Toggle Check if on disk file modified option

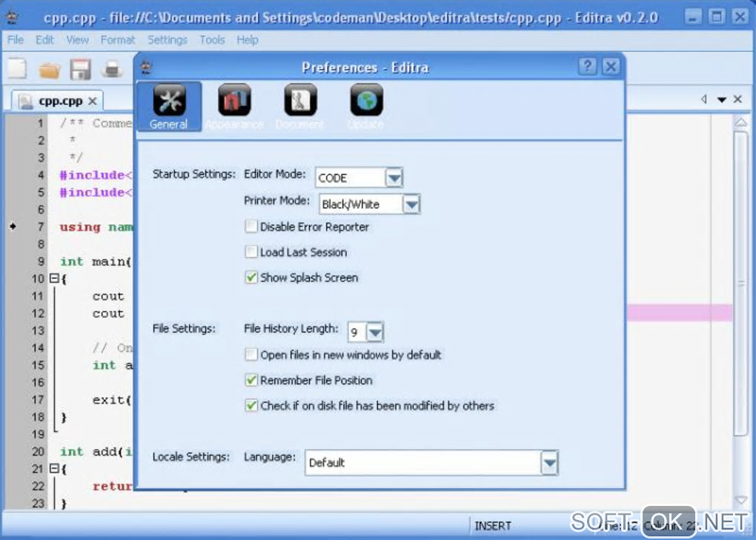(x=251, y=406)
